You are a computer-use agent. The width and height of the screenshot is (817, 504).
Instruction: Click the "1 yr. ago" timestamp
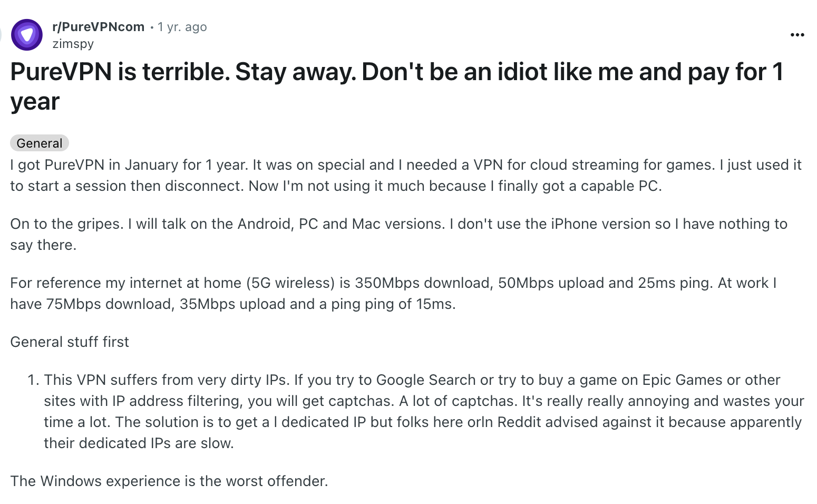coord(182,27)
